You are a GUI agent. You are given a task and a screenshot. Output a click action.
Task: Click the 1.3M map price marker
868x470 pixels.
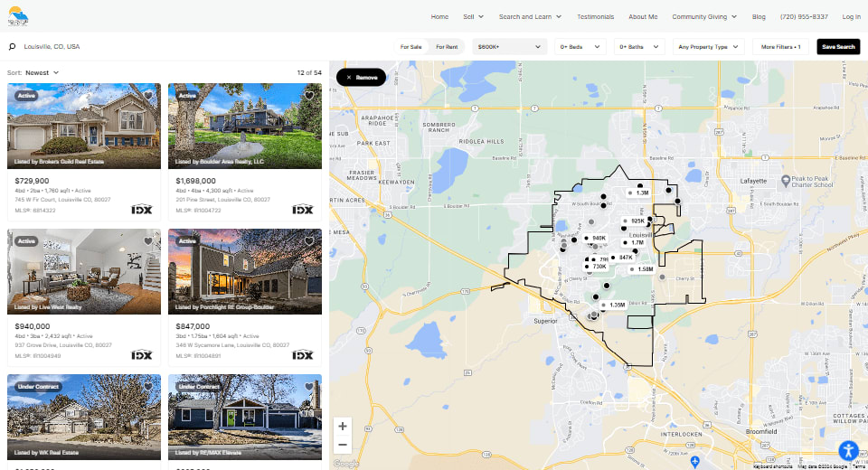(x=638, y=193)
